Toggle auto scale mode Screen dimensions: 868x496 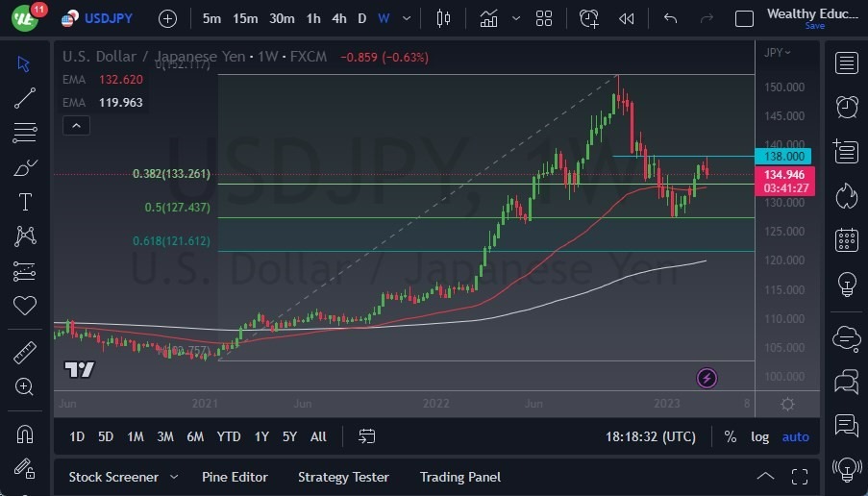[x=796, y=436]
